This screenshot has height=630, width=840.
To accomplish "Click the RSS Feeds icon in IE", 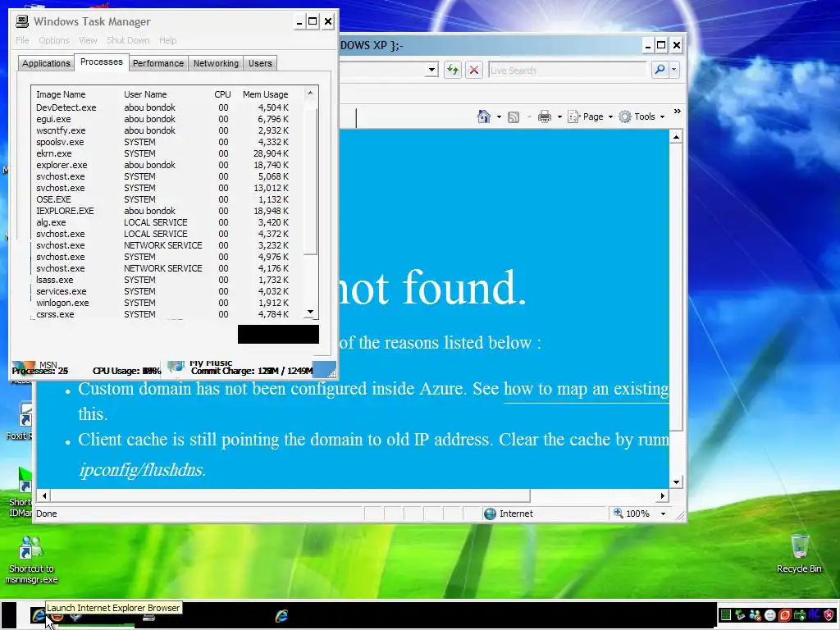I will click(x=514, y=116).
